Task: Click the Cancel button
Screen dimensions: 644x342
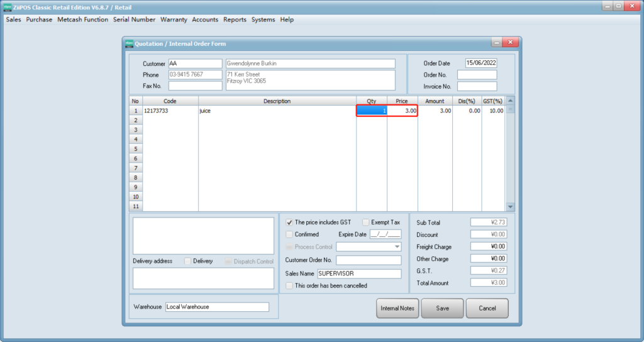Action: click(x=487, y=308)
